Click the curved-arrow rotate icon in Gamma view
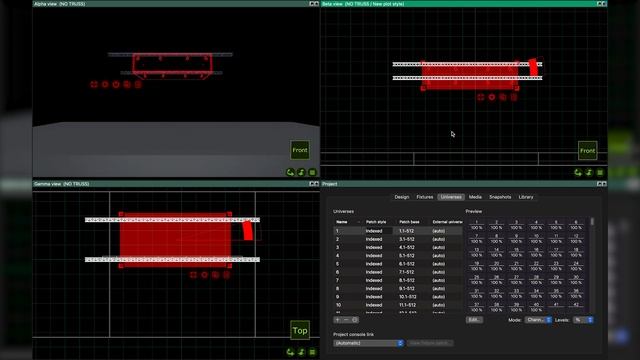Screen dimensions: 640x360 click(x=290, y=352)
